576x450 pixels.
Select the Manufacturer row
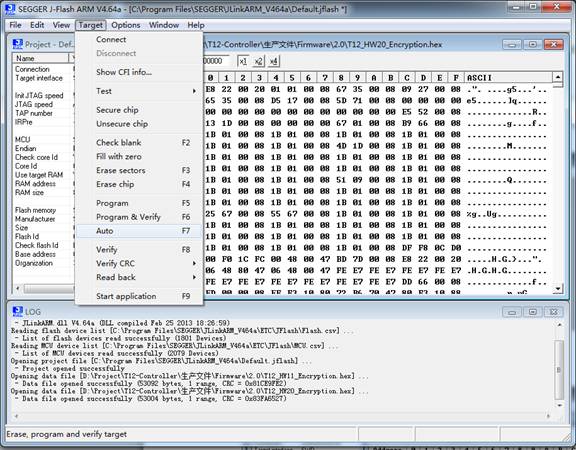pos(43,219)
